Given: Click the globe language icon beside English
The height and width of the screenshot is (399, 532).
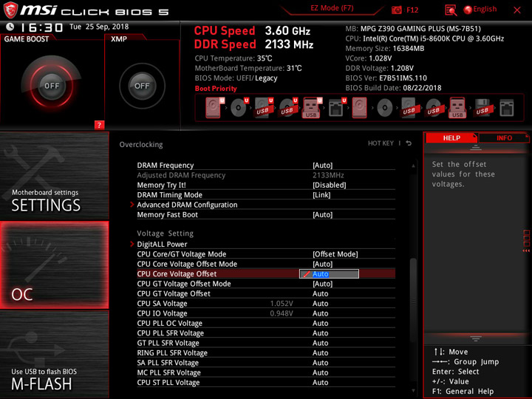Looking at the screenshot, I should 468,10.
